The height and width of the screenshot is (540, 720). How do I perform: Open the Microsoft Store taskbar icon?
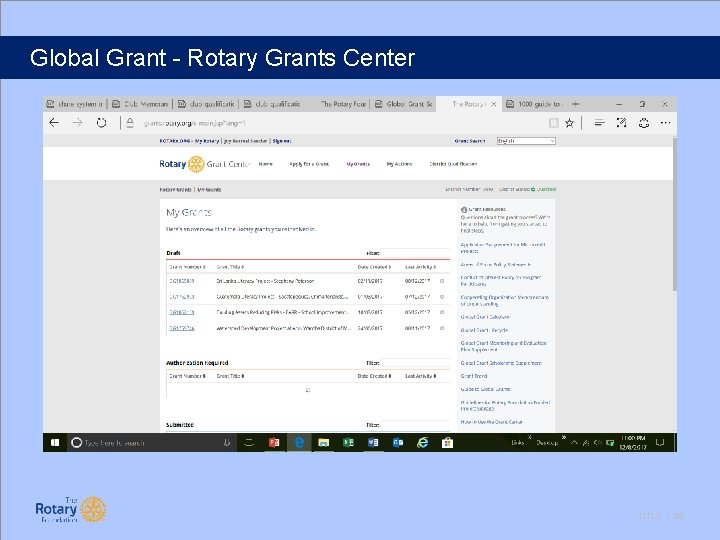click(x=447, y=443)
